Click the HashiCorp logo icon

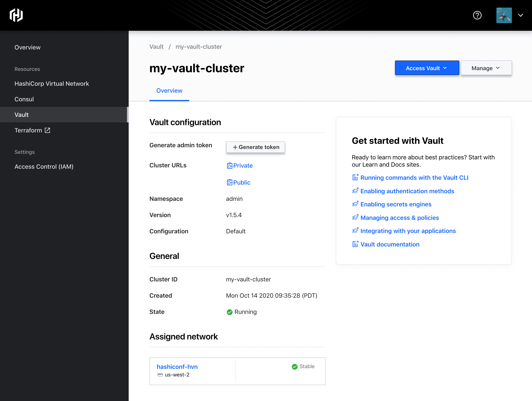16,15
